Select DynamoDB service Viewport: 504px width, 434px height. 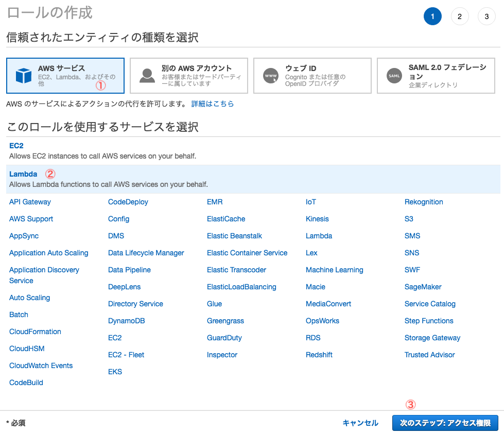(x=126, y=321)
